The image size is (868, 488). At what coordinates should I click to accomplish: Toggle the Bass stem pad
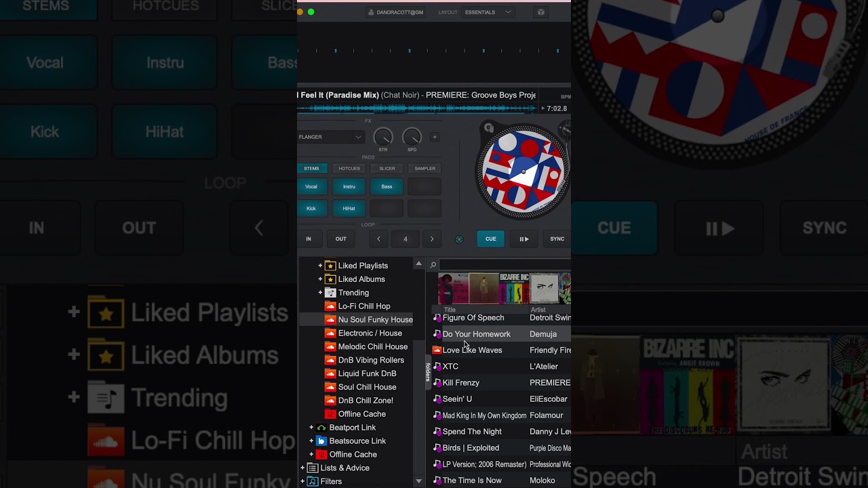click(387, 187)
